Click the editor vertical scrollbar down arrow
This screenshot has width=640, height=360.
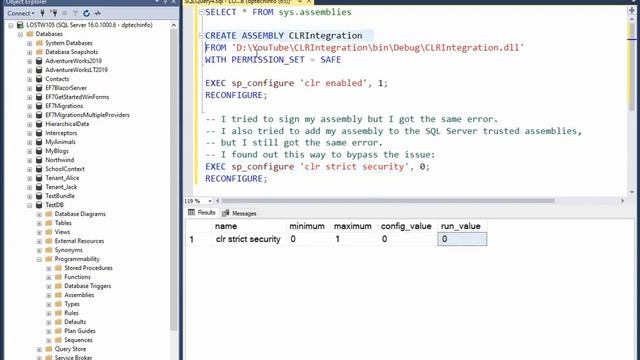[631, 192]
